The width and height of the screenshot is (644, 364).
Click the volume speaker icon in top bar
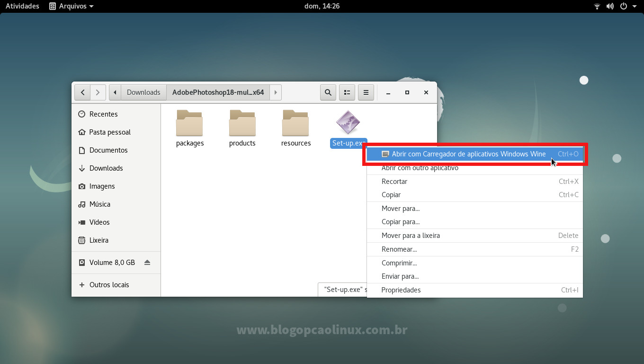610,6
